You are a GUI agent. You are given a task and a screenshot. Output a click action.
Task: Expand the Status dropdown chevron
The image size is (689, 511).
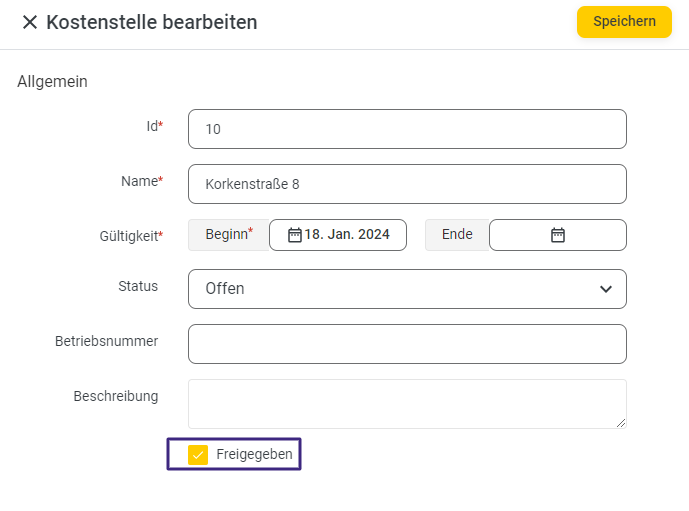[605, 289]
